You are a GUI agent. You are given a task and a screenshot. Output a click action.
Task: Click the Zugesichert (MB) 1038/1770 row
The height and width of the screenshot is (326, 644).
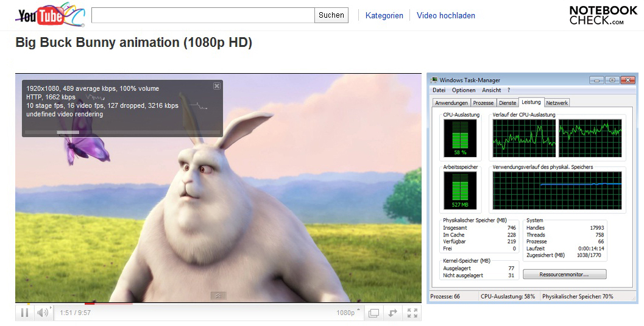click(x=564, y=255)
